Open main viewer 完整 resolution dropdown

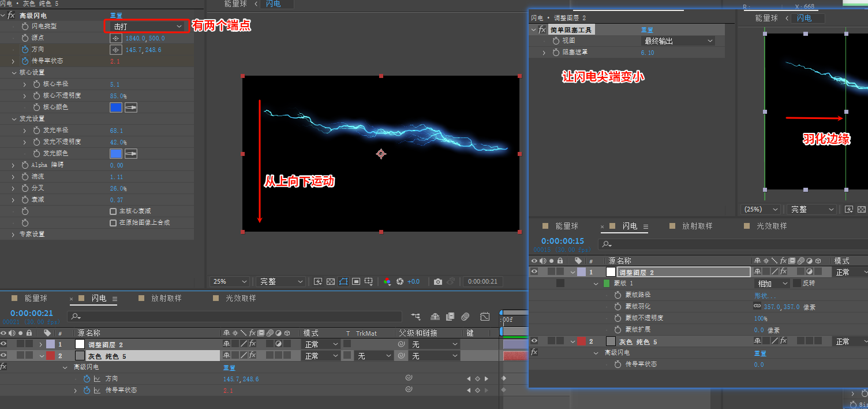pos(280,281)
